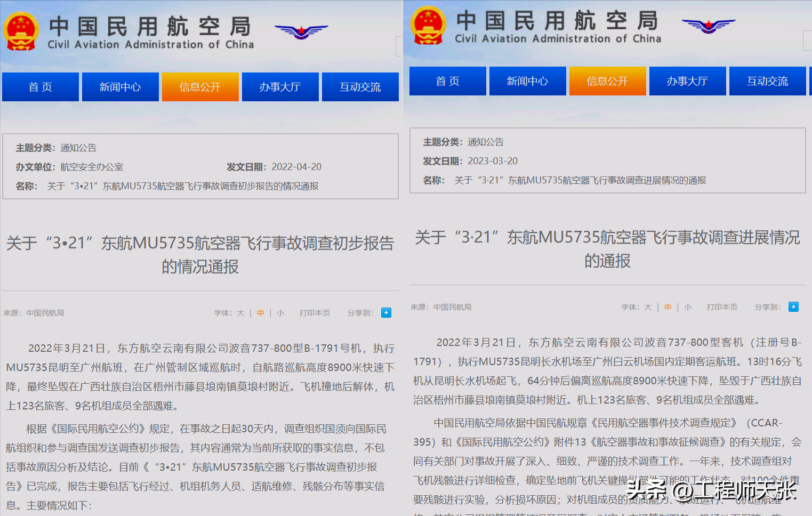
Task: Click 来源: 中国民航局 on the right page
Action: pos(441,307)
